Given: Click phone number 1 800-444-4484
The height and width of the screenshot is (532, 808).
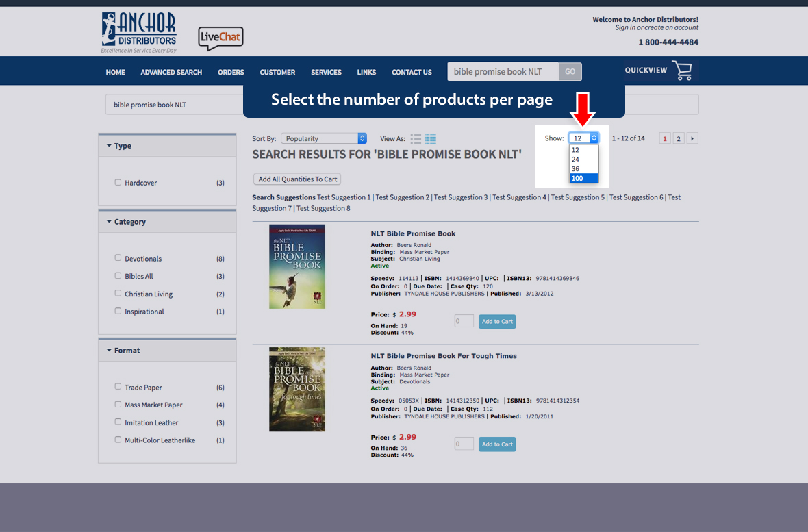Looking at the screenshot, I should click(668, 42).
